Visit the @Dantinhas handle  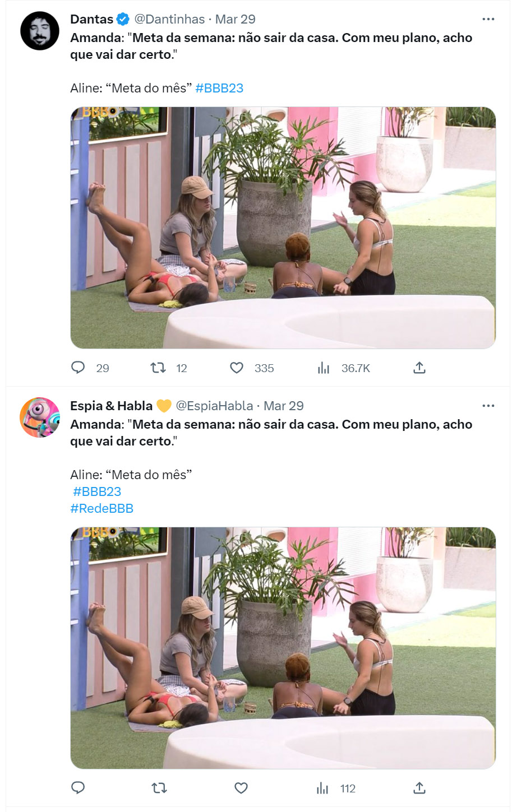[x=169, y=19]
